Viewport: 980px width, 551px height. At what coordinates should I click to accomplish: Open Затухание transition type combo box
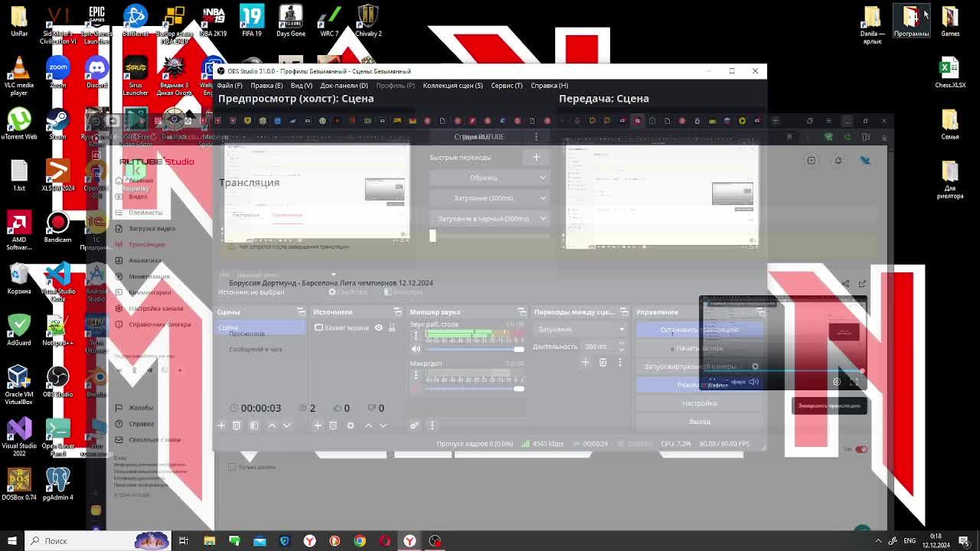580,329
